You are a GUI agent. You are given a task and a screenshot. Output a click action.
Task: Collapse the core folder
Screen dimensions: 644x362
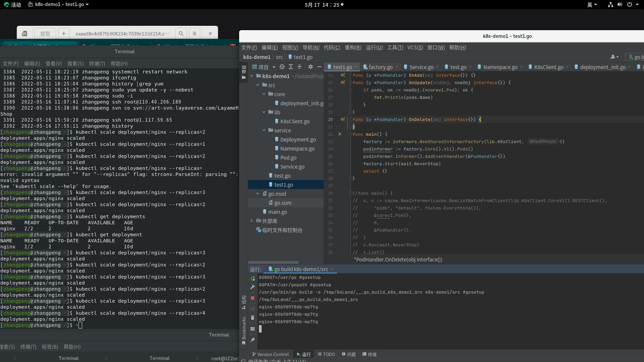tap(264, 94)
